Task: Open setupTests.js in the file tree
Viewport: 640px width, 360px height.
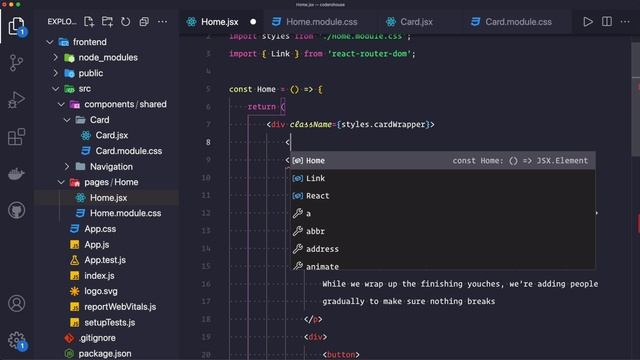Action: pos(109,322)
